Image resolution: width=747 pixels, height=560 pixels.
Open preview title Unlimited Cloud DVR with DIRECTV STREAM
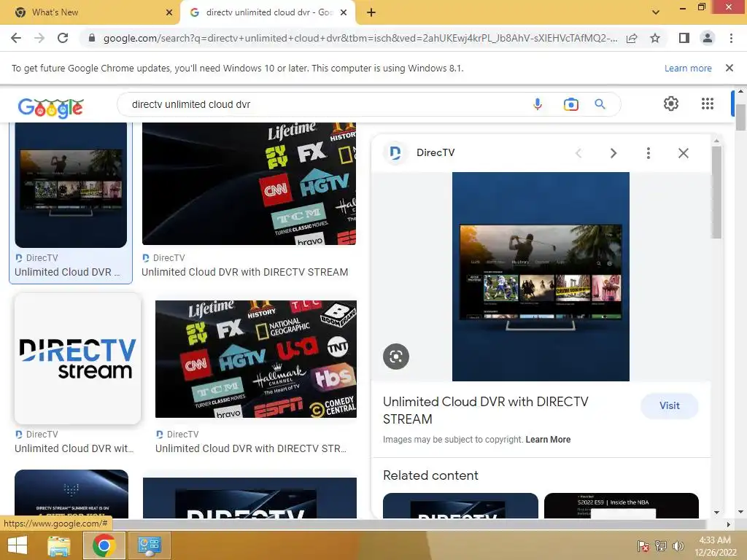coord(485,410)
